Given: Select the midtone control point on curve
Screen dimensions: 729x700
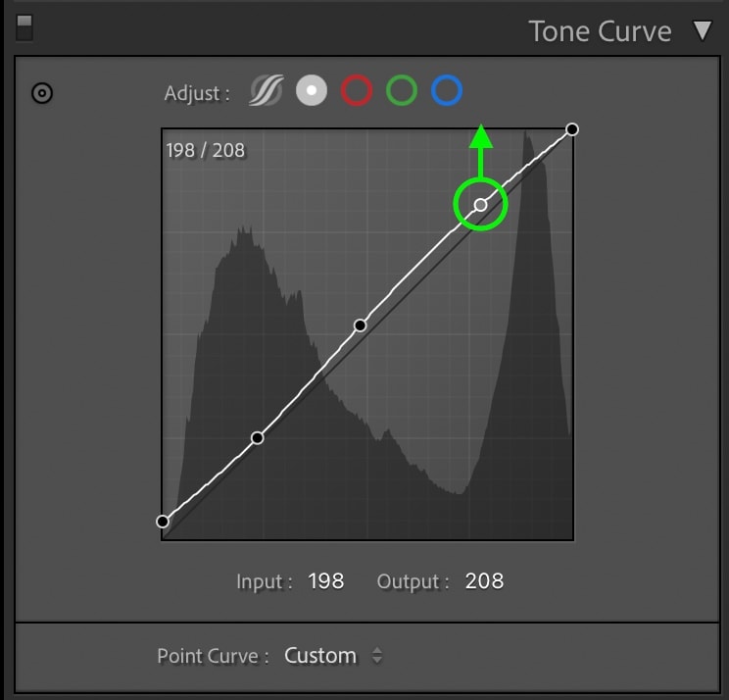Looking at the screenshot, I should click(x=360, y=325).
